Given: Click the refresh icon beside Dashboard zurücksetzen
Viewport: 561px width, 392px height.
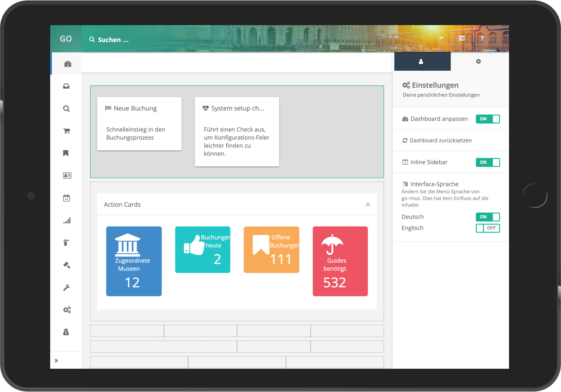Looking at the screenshot, I should pos(405,140).
